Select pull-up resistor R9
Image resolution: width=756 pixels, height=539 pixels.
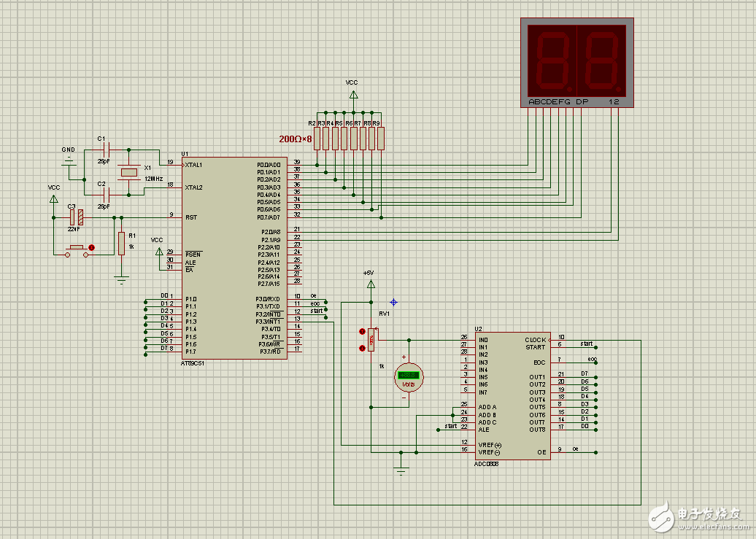tap(381, 139)
